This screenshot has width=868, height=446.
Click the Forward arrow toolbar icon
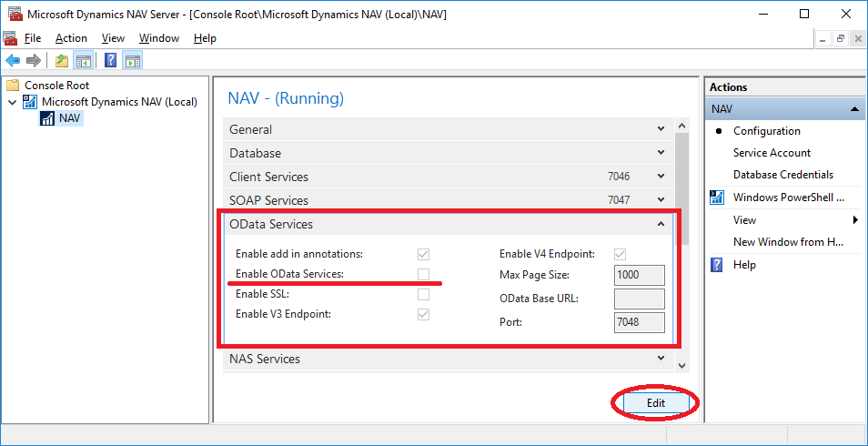pyautogui.click(x=34, y=60)
